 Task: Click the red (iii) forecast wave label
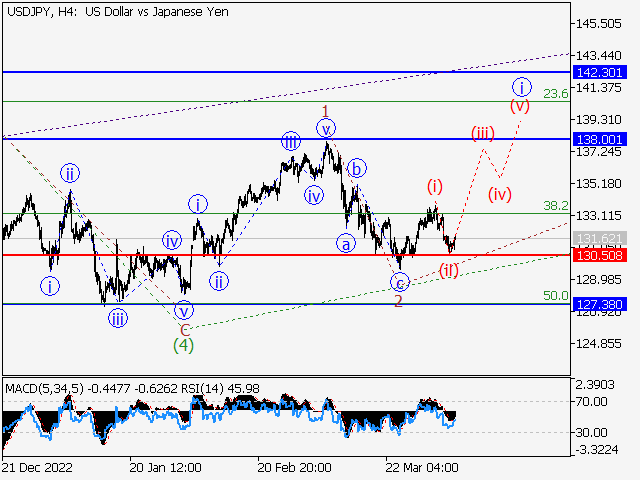coord(483,133)
